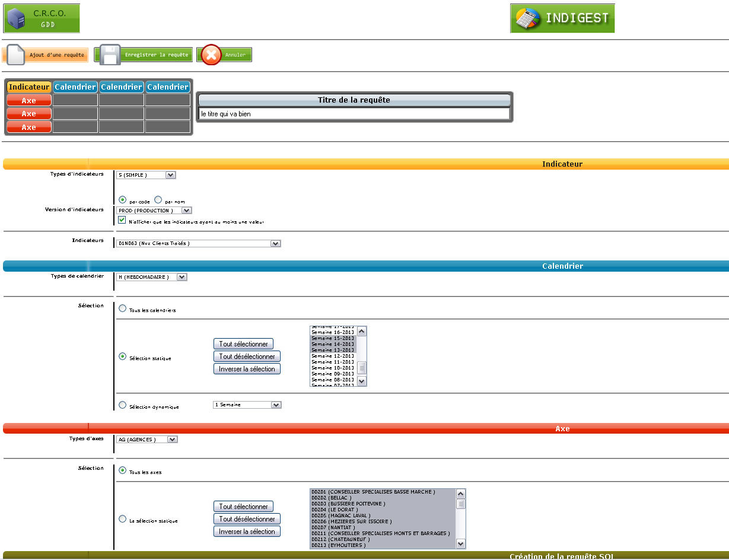Select Semaine 13-2013 in the list
Viewport: 729px width, 560px height.
[333, 350]
